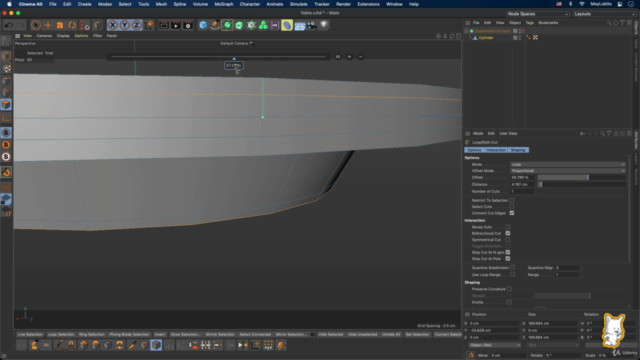Add a Camera object
The image size is (640, 360).
coord(311,25)
